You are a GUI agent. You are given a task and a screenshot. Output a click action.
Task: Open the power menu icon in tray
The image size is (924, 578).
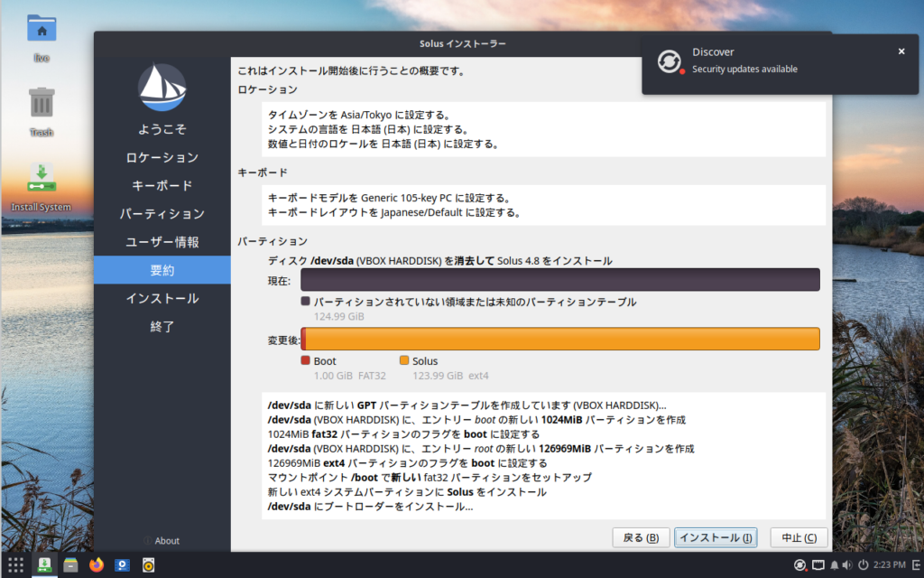coord(864,565)
